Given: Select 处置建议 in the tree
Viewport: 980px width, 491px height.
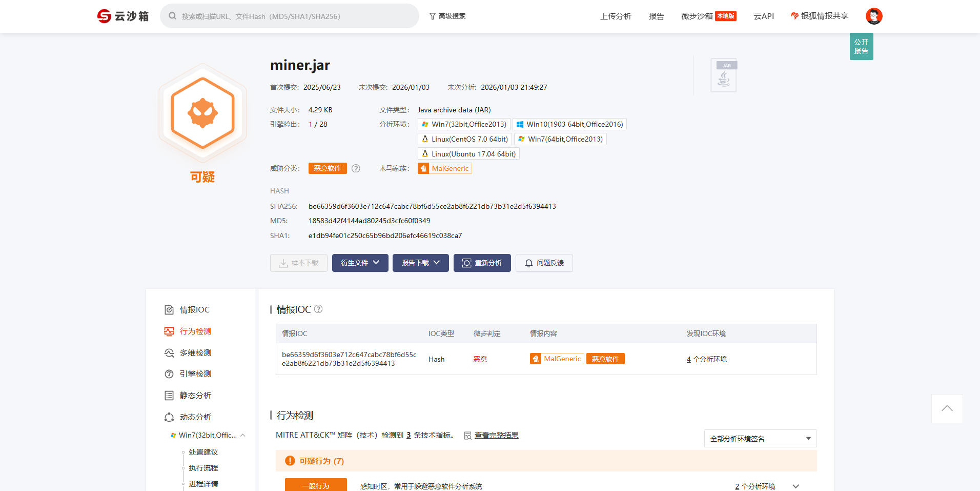Looking at the screenshot, I should click(203, 452).
